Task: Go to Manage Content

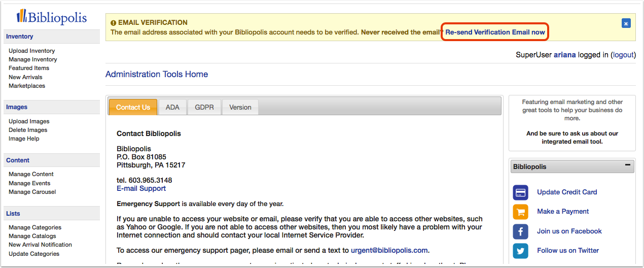Action: pyautogui.click(x=31, y=174)
